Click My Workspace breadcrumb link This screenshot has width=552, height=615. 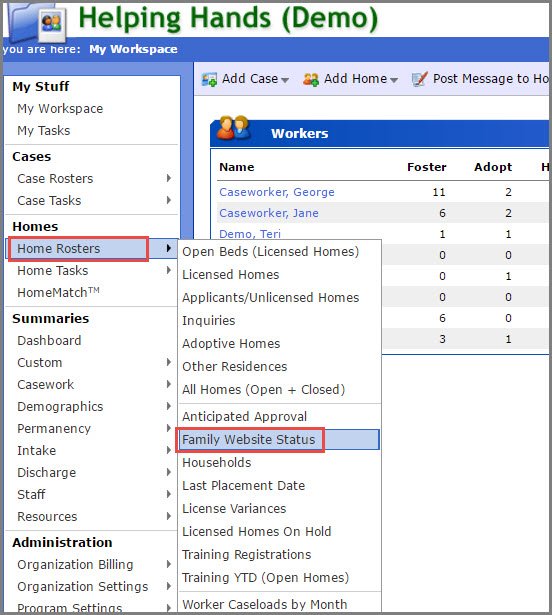coord(133,49)
